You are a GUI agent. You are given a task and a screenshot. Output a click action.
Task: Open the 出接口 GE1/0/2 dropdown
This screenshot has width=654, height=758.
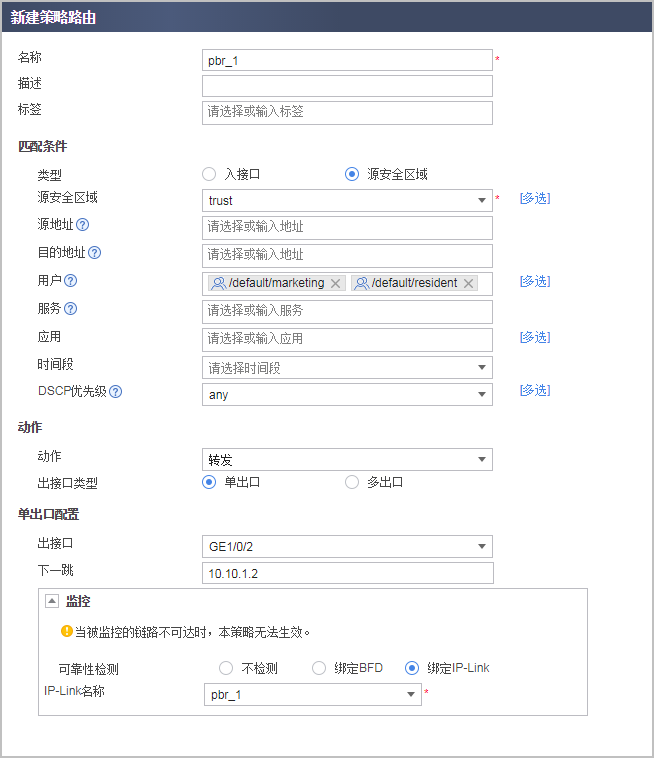coord(347,547)
